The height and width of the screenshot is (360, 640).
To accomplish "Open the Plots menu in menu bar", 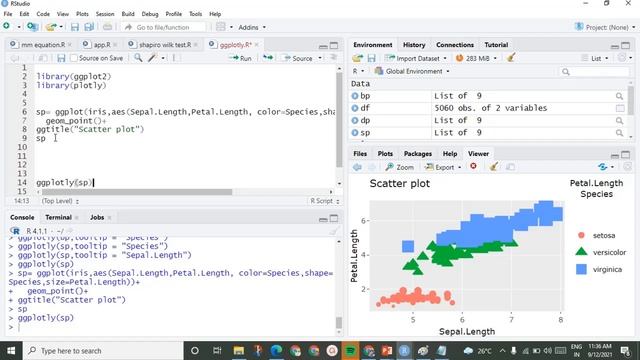I will tap(82, 14).
